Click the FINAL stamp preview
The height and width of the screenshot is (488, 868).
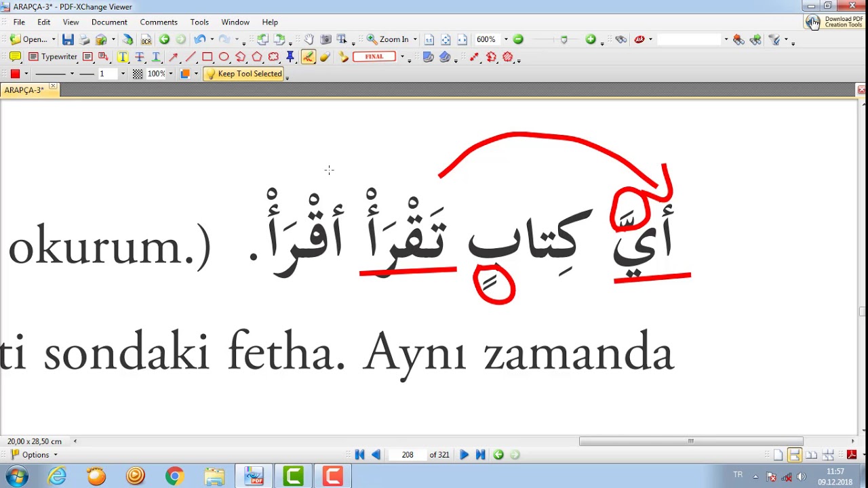[374, 57]
